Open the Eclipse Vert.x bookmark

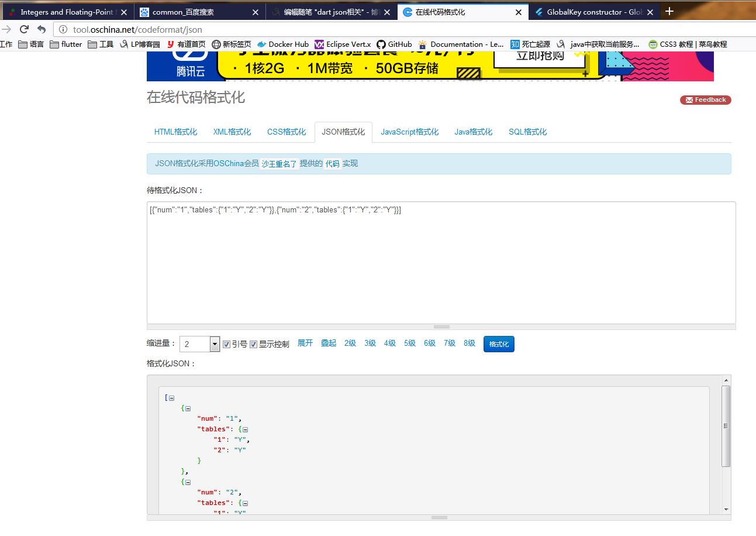[x=343, y=44]
